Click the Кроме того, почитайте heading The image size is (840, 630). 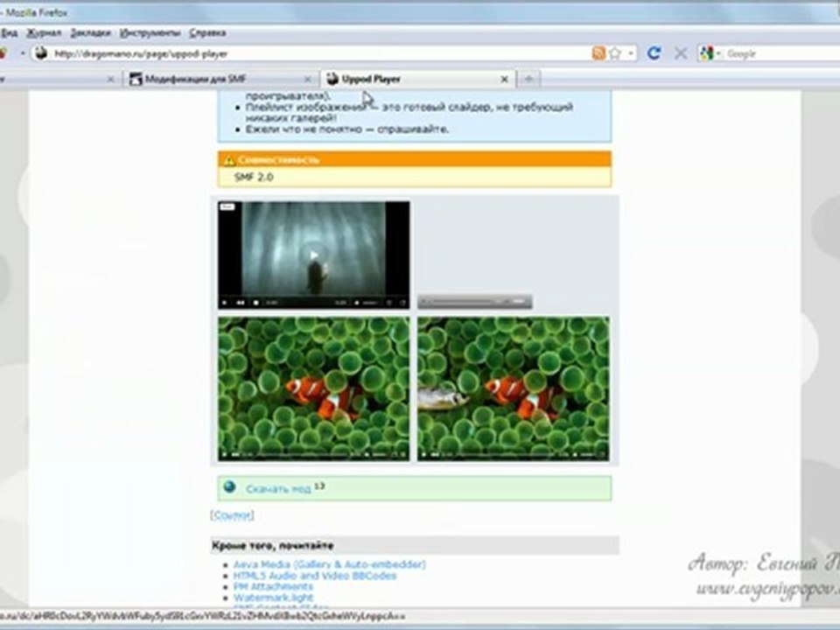coord(273,546)
